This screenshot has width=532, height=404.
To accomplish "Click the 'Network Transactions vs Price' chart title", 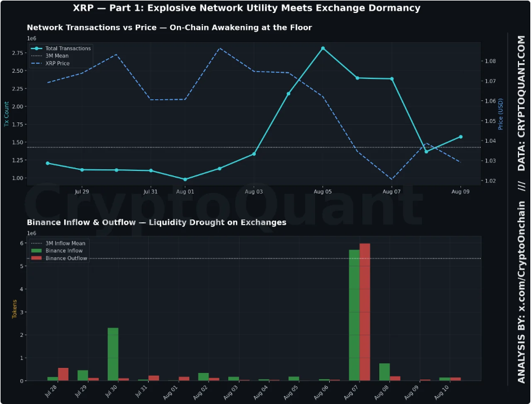I will coord(169,28).
